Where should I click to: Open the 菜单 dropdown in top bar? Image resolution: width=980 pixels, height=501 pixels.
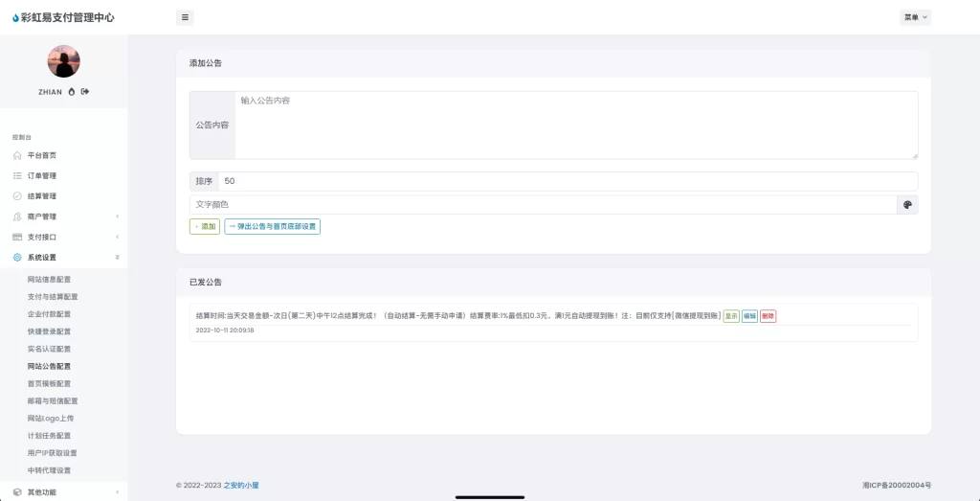[915, 17]
